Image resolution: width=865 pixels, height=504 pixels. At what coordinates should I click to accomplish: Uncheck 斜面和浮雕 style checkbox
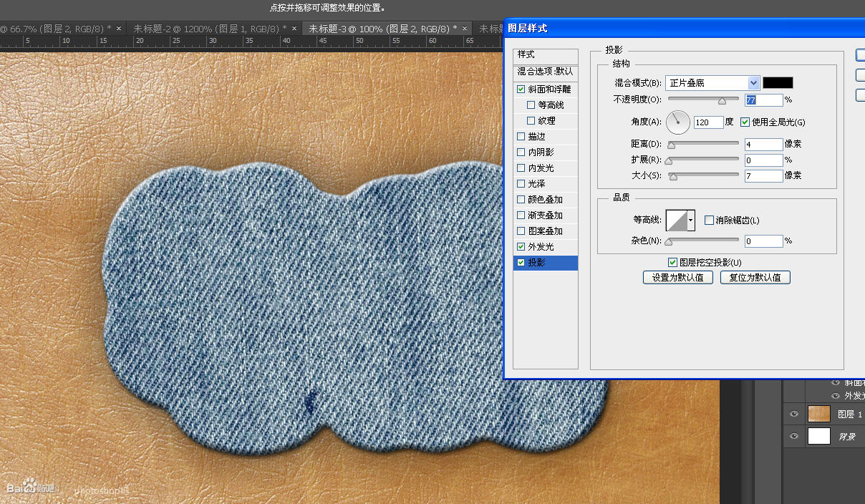521,89
